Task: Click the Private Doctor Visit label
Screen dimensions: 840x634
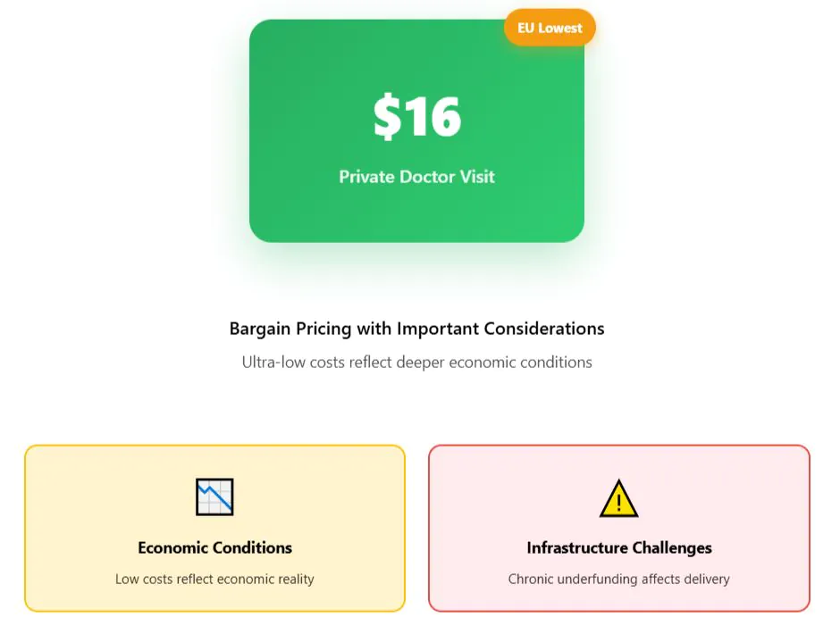Action: tap(416, 177)
